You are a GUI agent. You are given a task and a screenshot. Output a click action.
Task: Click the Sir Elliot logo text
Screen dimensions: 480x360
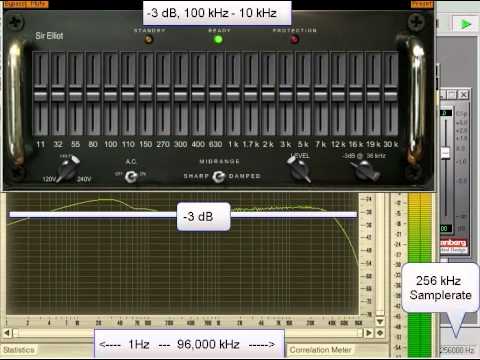tap(49, 36)
